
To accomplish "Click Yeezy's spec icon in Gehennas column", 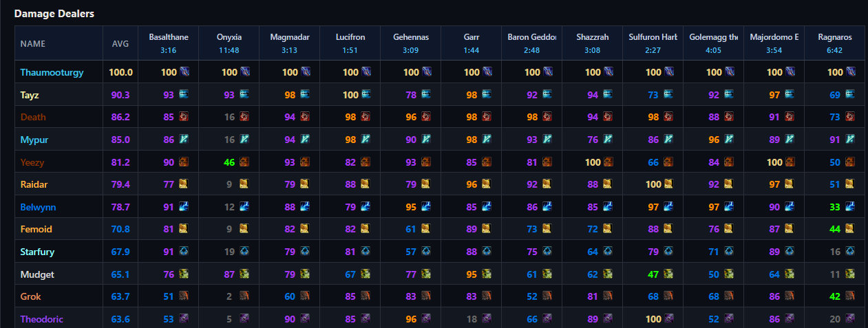I will click(x=426, y=162).
